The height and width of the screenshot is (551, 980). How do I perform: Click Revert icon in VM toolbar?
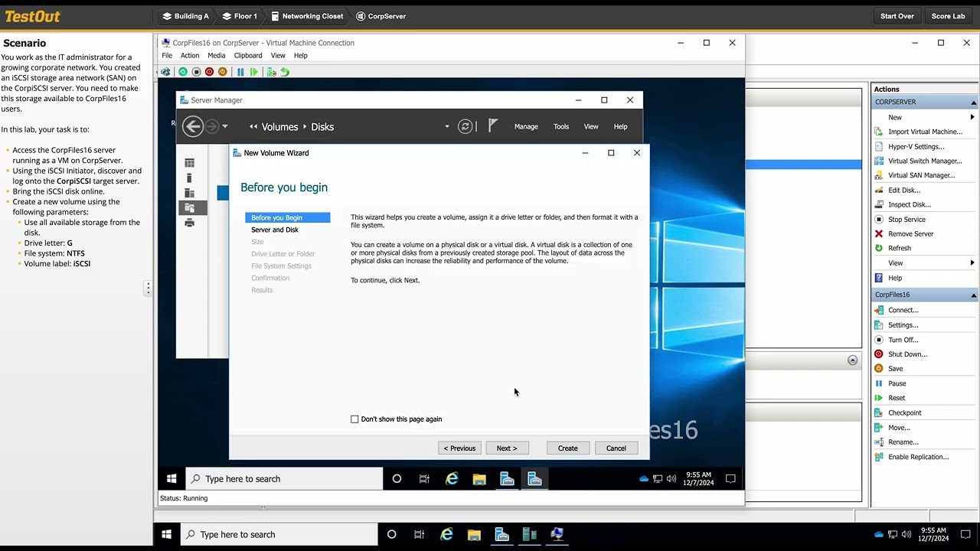click(285, 72)
